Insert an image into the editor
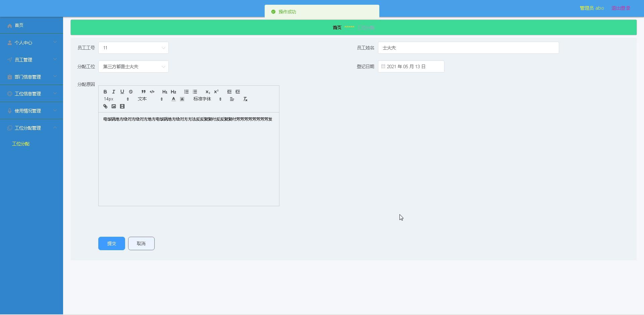The width and height of the screenshot is (644, 315). (114, 106)
